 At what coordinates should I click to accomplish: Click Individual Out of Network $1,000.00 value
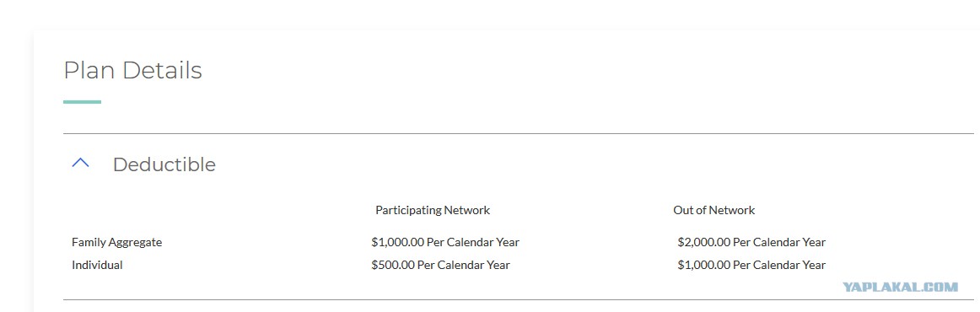[x=751, y=265]
